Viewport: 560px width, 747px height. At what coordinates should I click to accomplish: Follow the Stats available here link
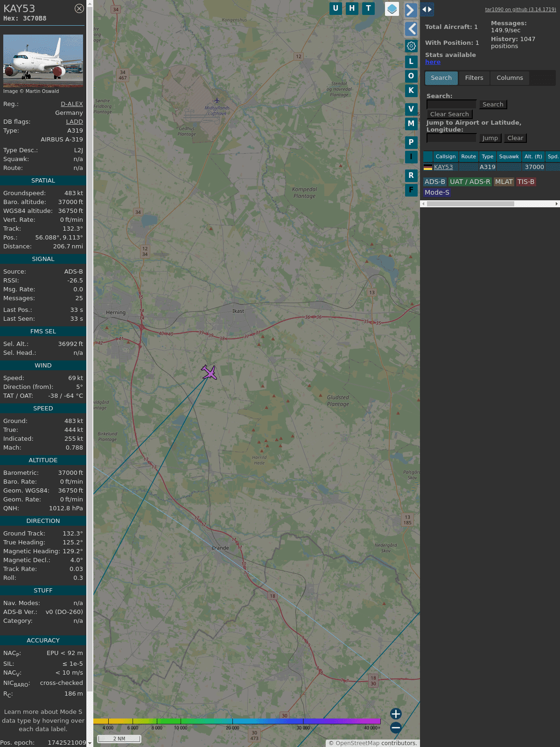433,62
